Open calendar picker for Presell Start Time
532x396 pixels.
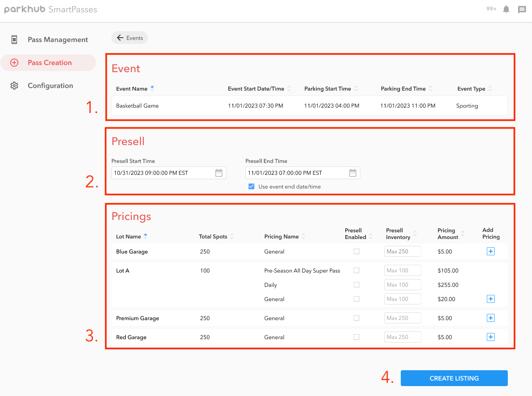(219, 173)
